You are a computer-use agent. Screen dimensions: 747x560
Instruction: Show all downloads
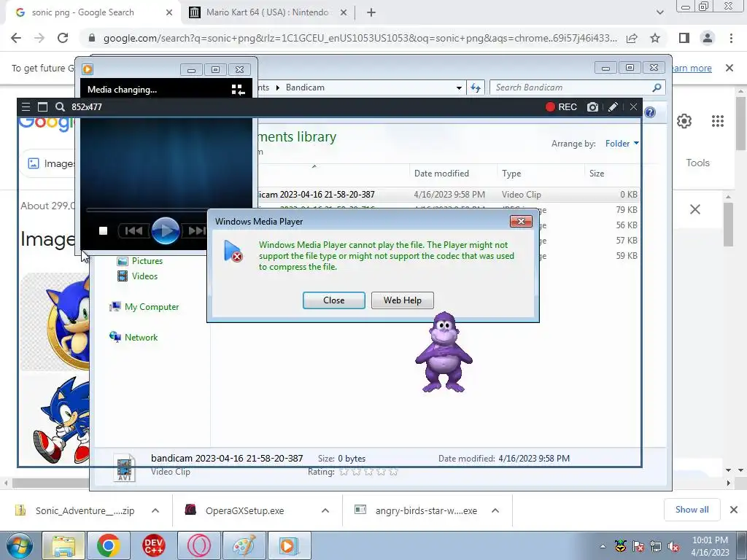pos(692,510)
